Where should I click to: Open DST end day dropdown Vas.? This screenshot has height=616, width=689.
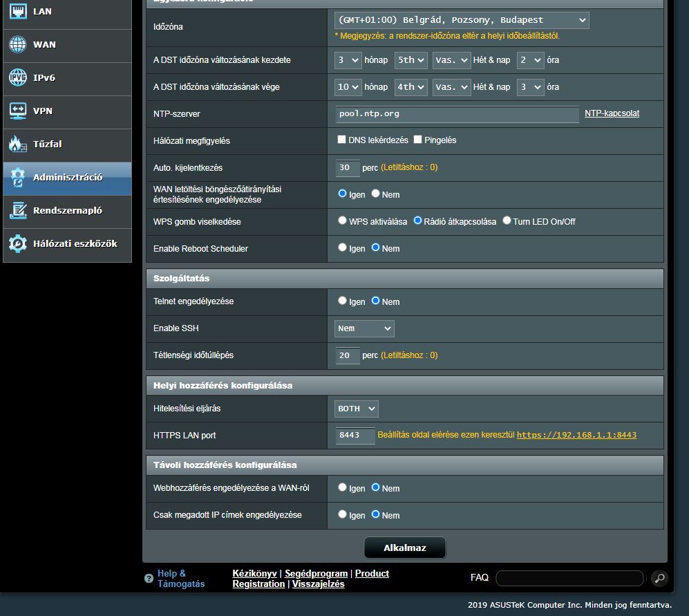(451, 87)
